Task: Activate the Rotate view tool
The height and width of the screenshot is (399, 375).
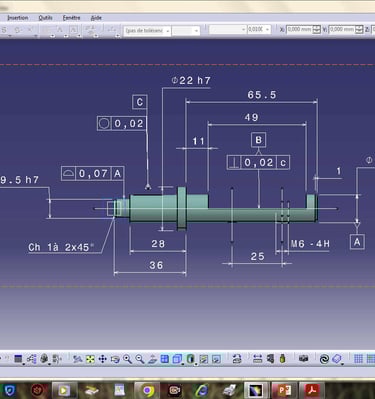Action: pos(115,359)
